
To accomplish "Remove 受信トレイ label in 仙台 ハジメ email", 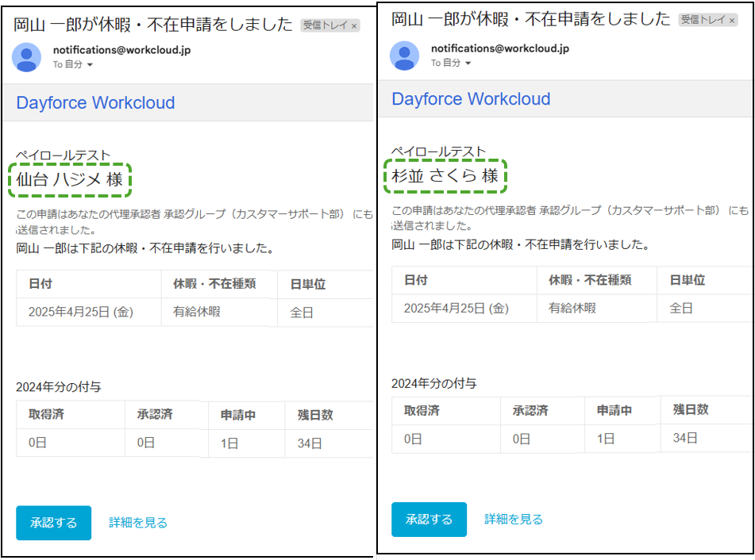I will (354, 26).
